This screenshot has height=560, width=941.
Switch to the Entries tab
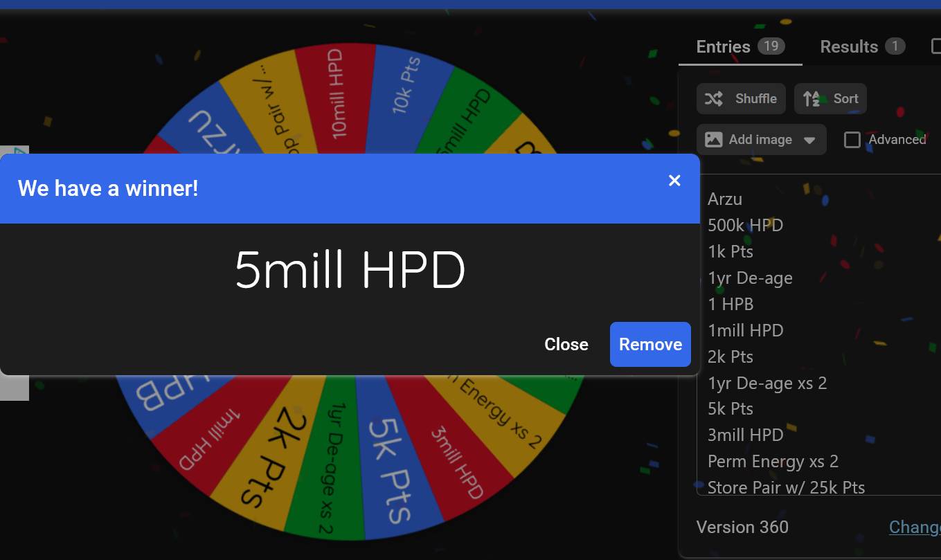click(740, 47)
